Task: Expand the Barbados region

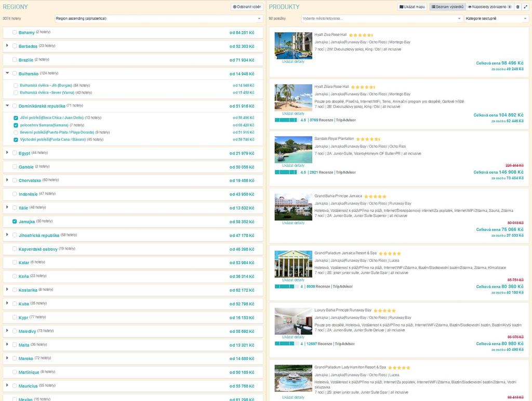Action: tap(7, 45)
